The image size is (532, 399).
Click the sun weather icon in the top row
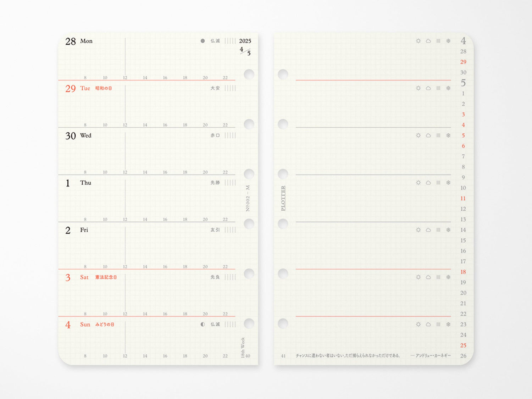(x=418, y=41)
